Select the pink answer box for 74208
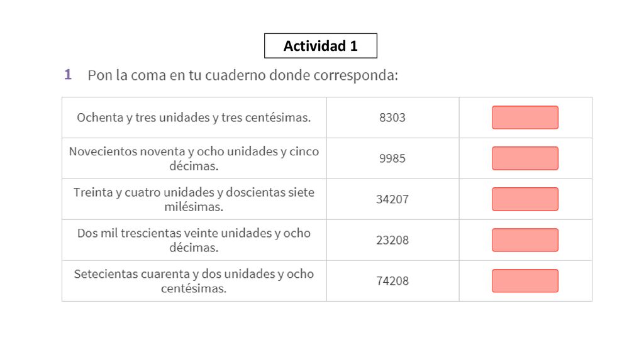This screenshot has height=362, width=644. tap(525, 281)
